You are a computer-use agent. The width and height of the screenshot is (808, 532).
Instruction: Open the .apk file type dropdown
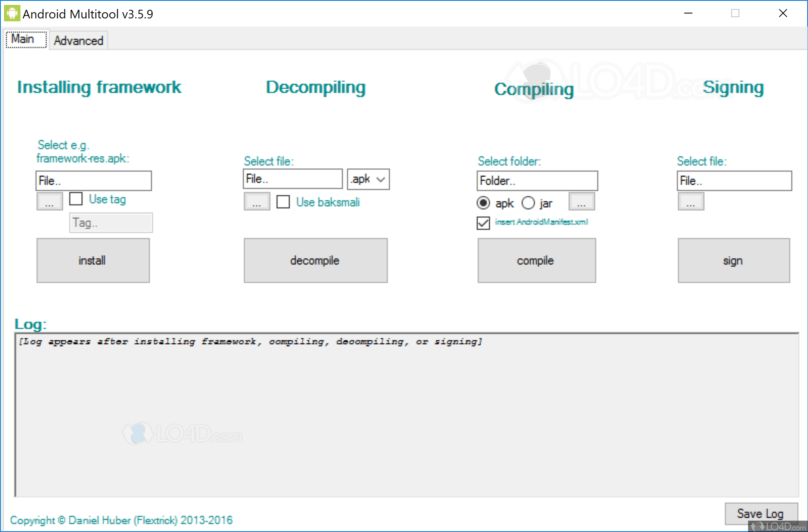(368, 179)
